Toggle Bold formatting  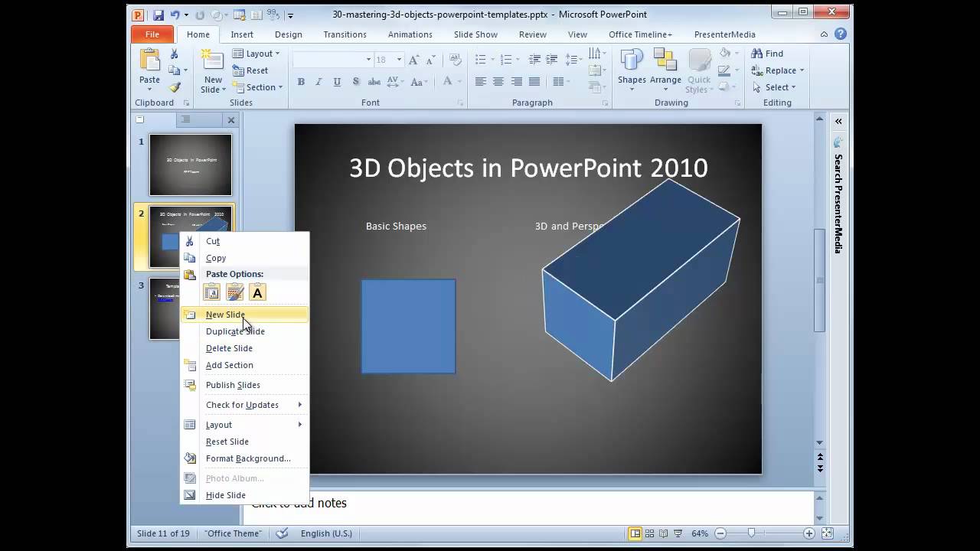pos(301,82)
